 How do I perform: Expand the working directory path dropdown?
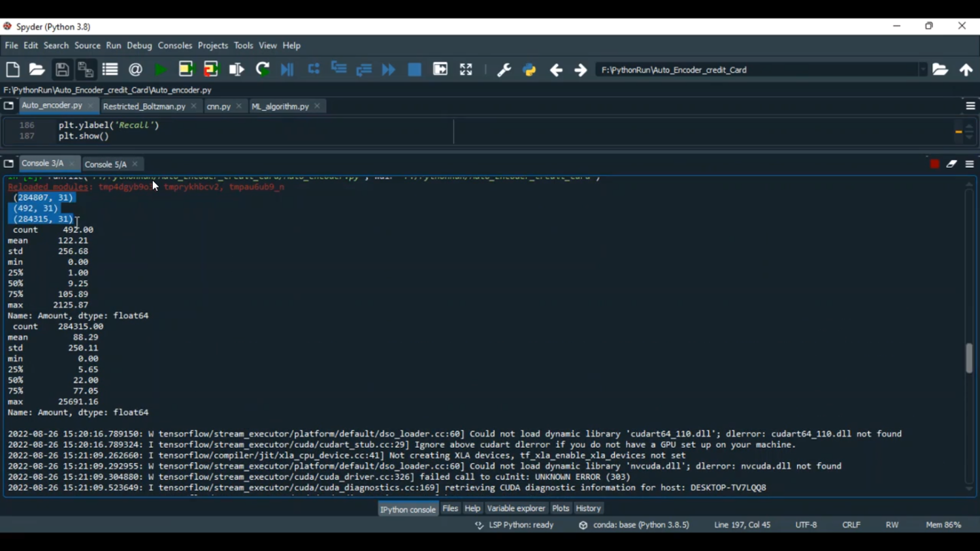tap(923, 70)
